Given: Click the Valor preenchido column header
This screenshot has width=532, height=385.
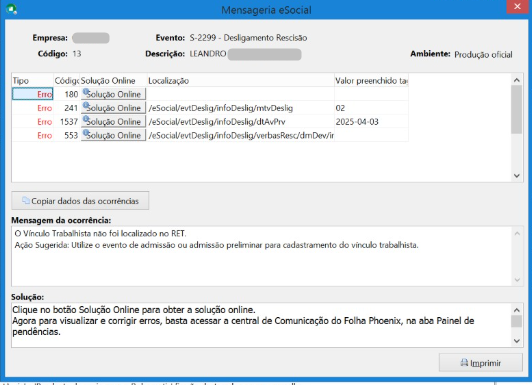Looking at the screenshot, I should [371, 81].
